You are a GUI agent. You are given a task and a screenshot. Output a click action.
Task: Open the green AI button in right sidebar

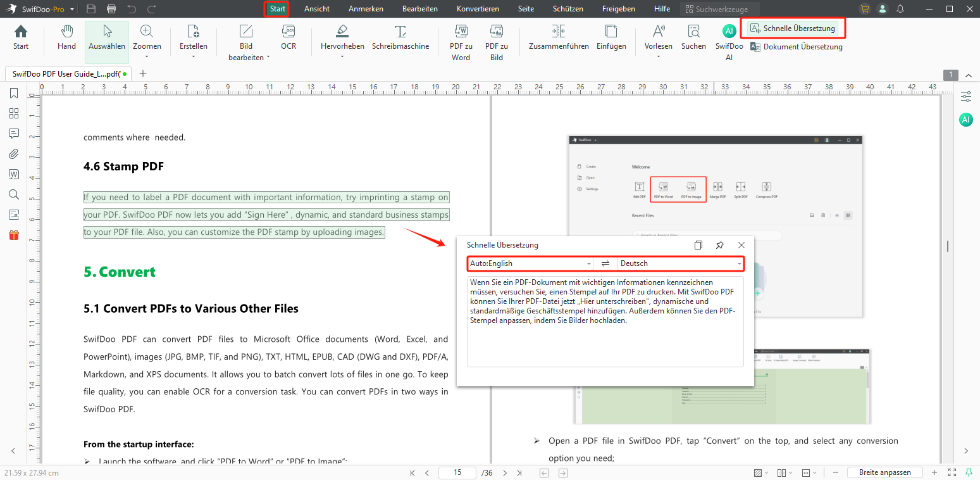[x=966, y=120]
